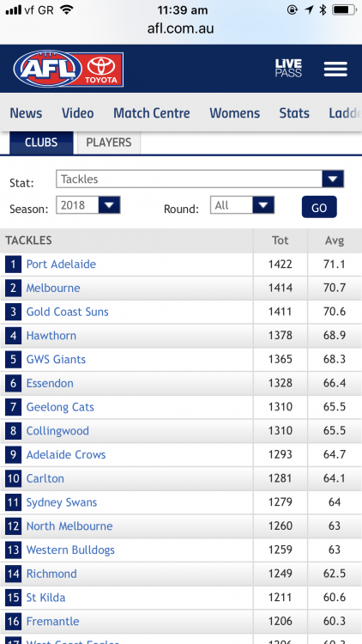Tap the AFL logo

click(x=48, y=69)
